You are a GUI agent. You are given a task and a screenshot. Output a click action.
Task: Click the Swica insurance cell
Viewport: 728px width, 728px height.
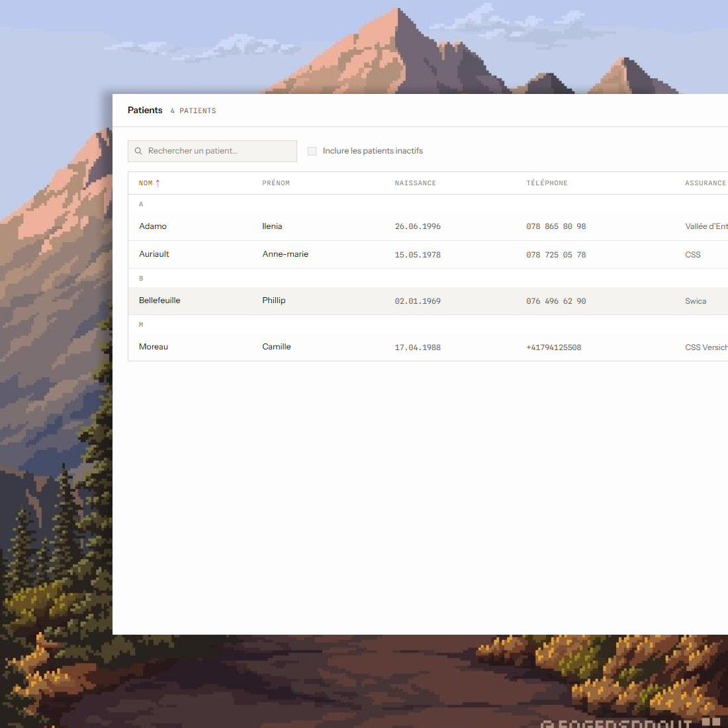coord(696,301)
